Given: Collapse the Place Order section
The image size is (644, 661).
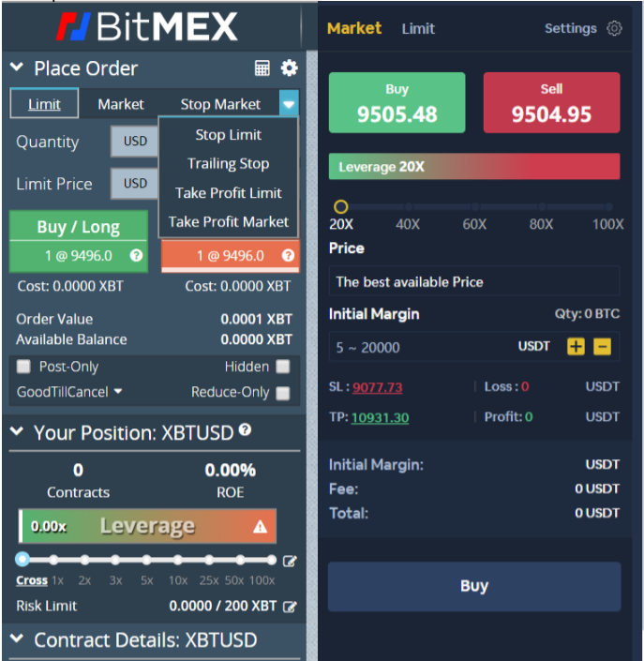Looking at the screenshot, I should (x=17, y=67).
